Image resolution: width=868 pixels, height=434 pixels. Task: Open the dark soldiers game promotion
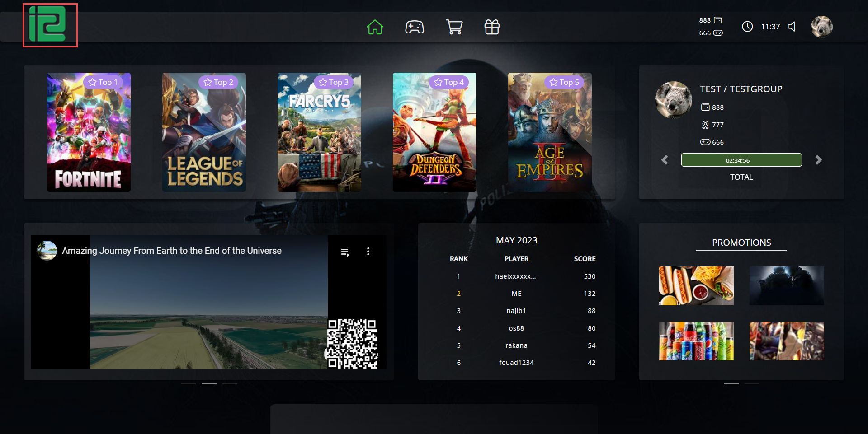click(787, 286)
